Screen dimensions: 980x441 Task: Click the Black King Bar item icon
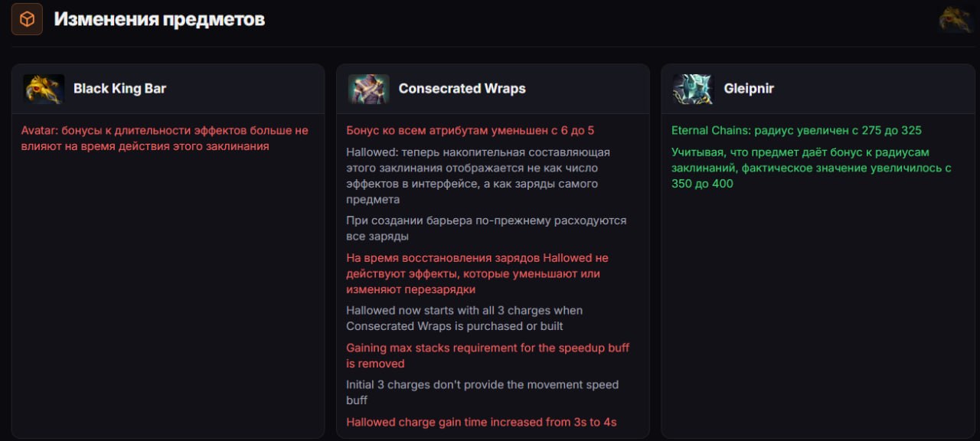43,89
